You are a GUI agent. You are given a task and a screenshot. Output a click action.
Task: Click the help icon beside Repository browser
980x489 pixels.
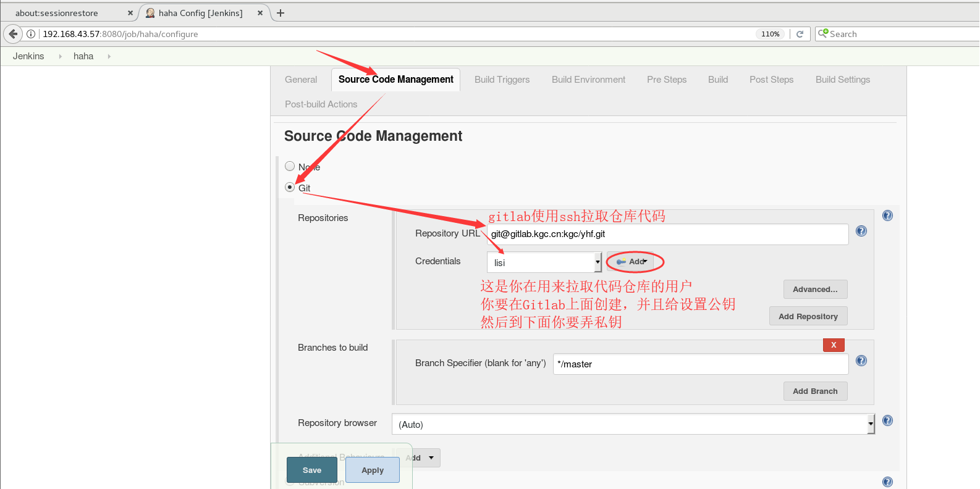click(x=887, y=420)
